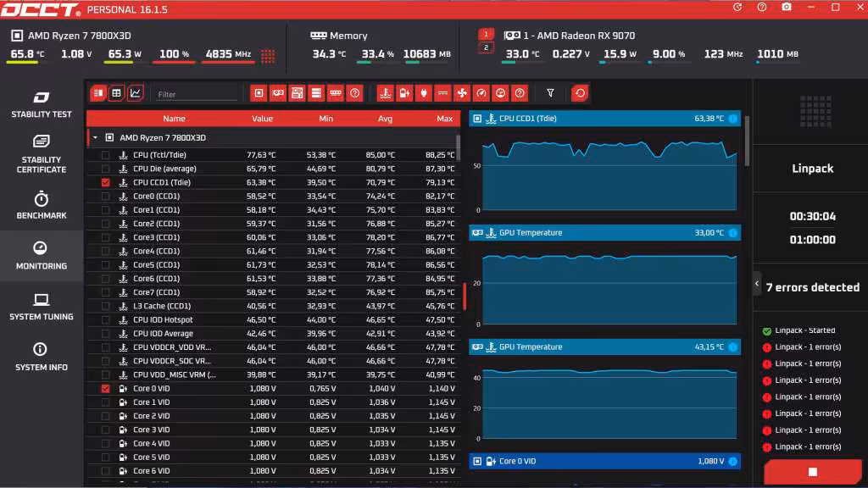Viewport: 868px width, 488px height.
Task: Check CPU (Tctl/Tdie) checkbox
Action: pos(105,155)
